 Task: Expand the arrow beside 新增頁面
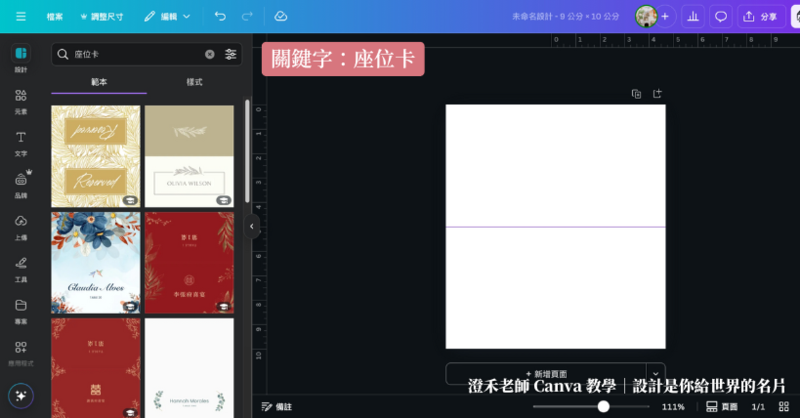coord(655,373)
